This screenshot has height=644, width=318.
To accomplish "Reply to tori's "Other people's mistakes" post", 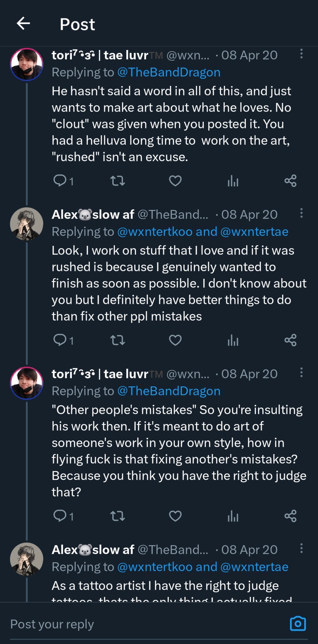I will coord(60,516).
